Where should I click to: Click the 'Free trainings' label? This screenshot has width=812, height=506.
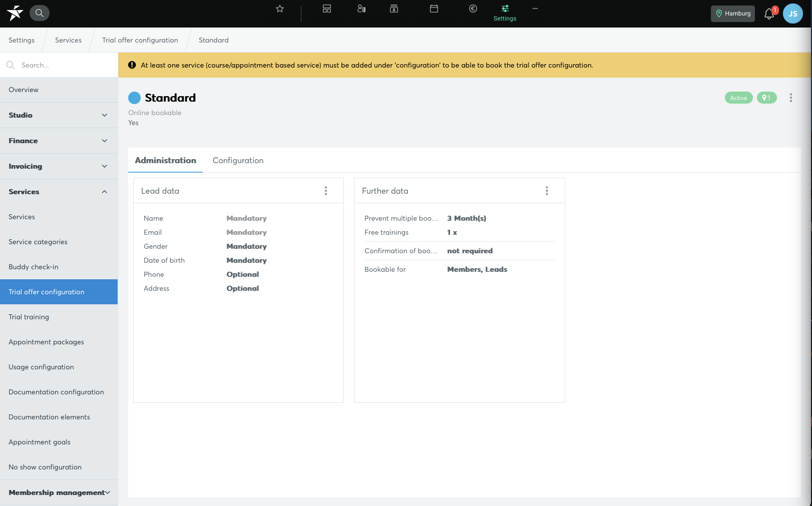click(386, 232)
